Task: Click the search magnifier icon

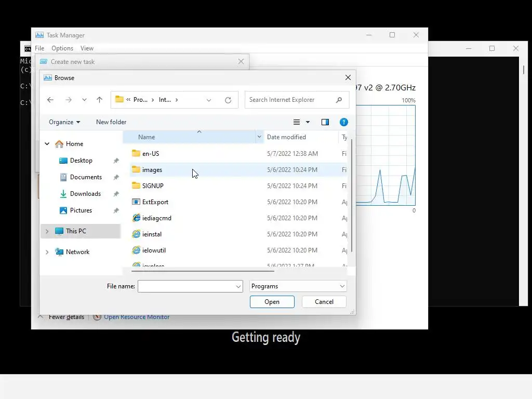Action: click(x=339, y=100)
